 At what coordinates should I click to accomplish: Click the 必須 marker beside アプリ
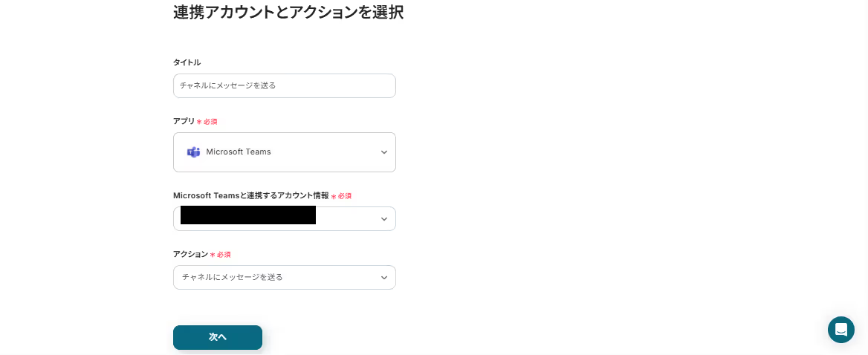(210, 122)
